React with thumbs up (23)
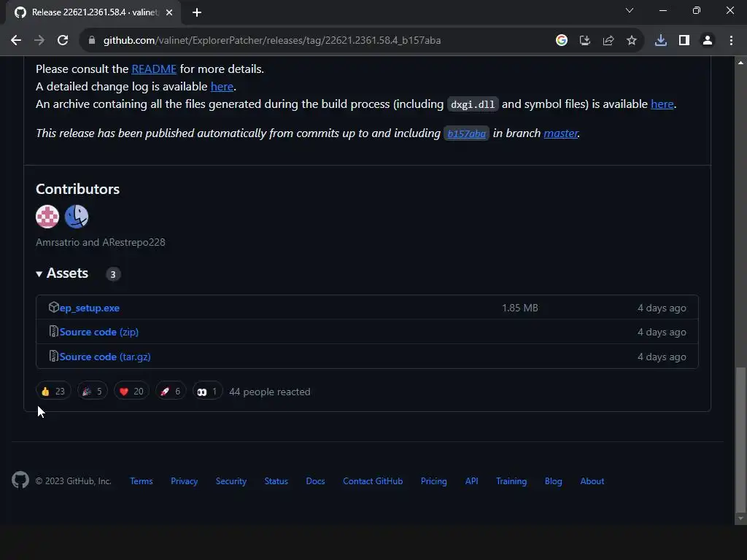Screen dimensions: 747x560 coord(53,392)
